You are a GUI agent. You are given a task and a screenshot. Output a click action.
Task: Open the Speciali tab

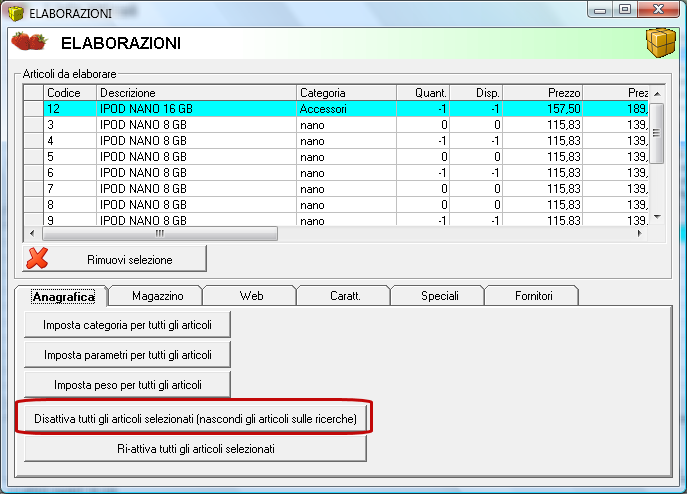point(439,296)
